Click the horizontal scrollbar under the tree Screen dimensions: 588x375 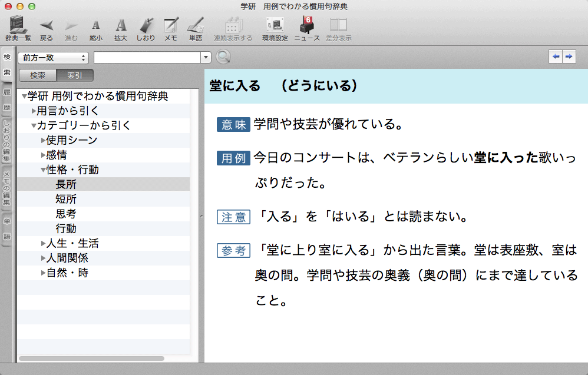tap(91, 359)
